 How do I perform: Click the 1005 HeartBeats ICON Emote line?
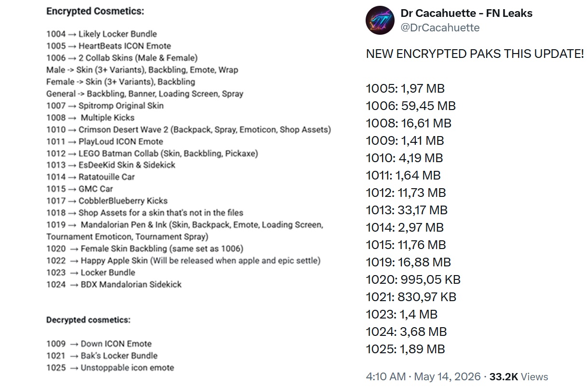(109, 46)
